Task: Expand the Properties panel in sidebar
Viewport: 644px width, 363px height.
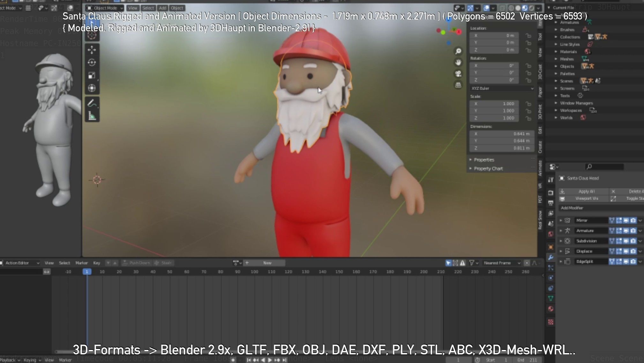Action: pyautogui.click(x=484, y=160)
